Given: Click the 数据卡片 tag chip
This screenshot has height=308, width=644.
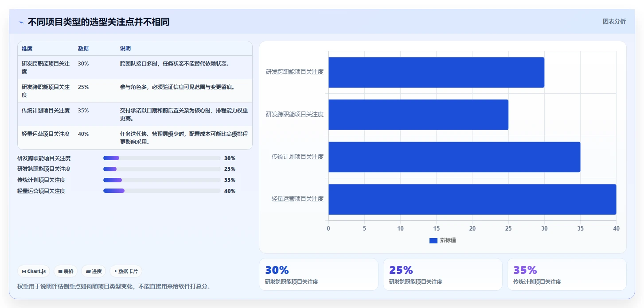Looking at the screenshot, I should pyautogui.click(x=126, y=271).
